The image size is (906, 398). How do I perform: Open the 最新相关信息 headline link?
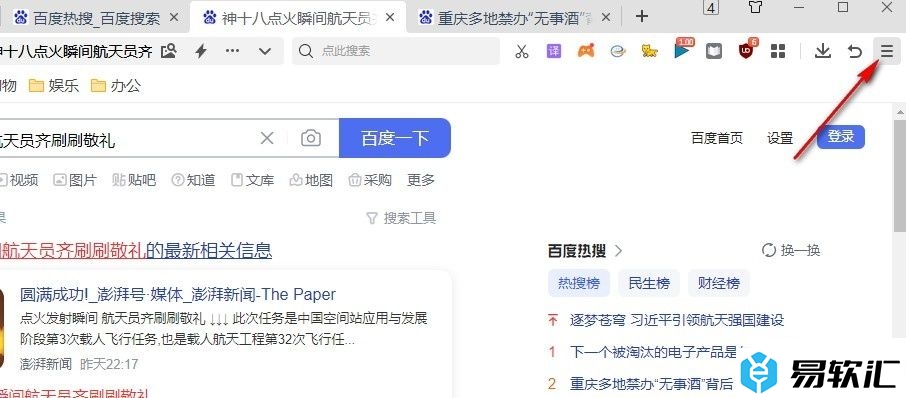136,251
